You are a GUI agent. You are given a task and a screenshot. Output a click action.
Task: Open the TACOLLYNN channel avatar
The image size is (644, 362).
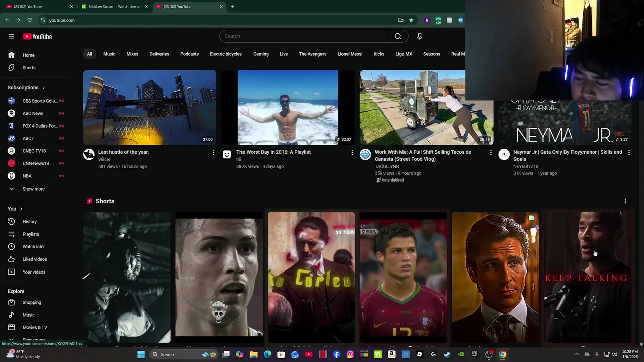pyautogui.click(x=365, y=154)
